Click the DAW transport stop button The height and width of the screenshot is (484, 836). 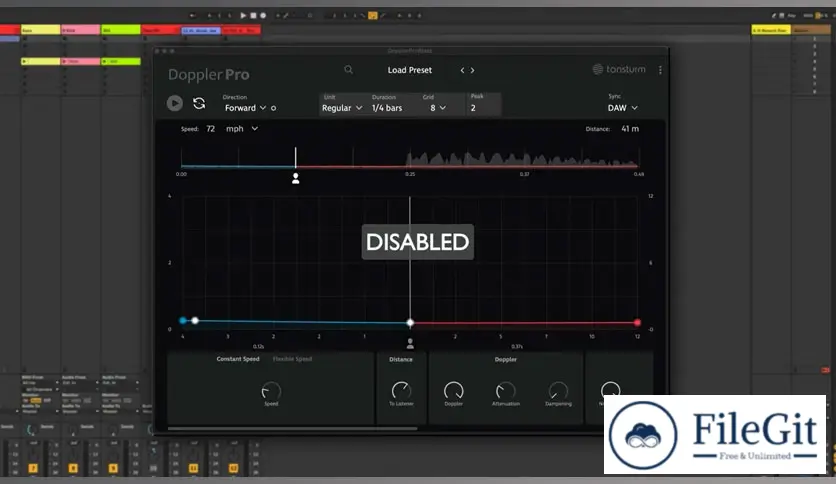[x=253, y=15]
